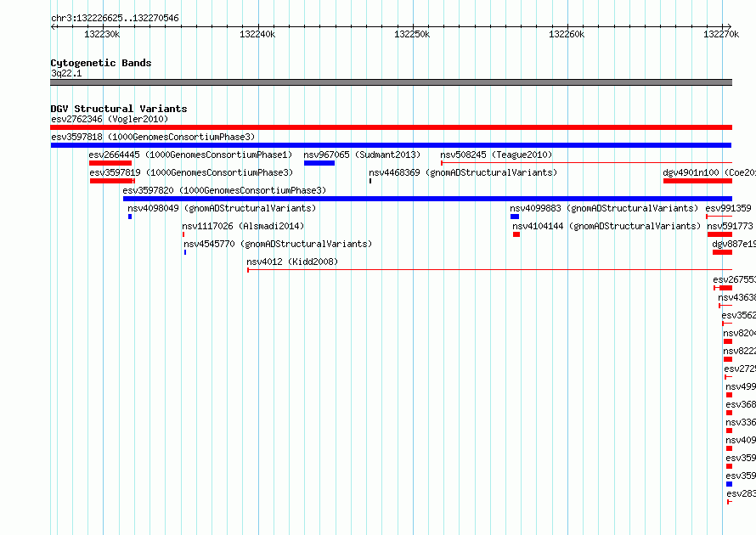
Task: Open the dgv887e19 variant label
Action: pyautogui.click(x=734, y=244)
